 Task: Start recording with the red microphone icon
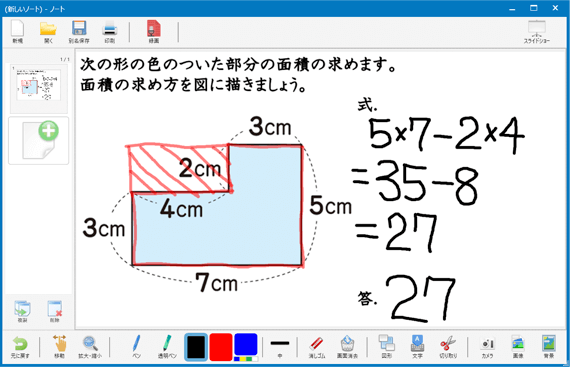point(154,32)
